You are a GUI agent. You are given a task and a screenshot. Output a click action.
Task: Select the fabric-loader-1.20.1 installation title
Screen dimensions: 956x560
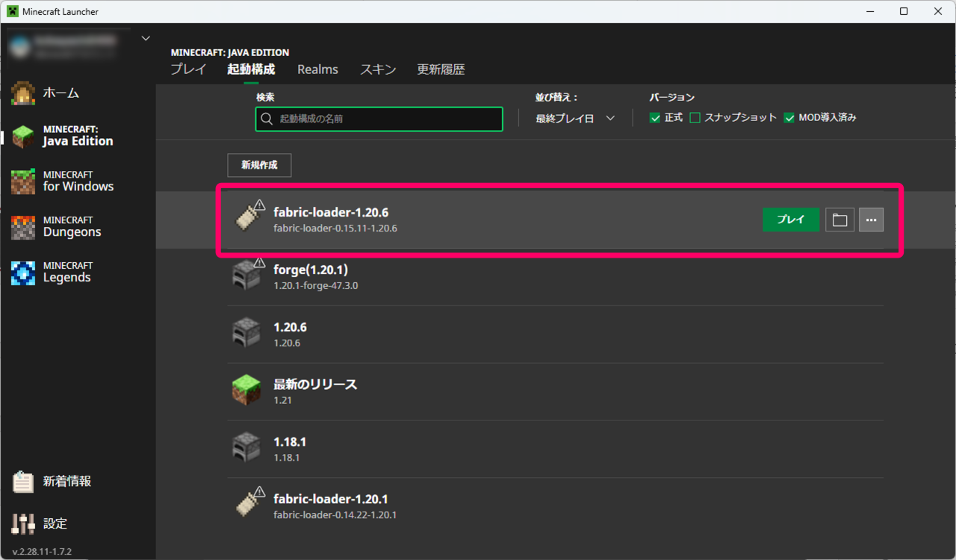331,499
